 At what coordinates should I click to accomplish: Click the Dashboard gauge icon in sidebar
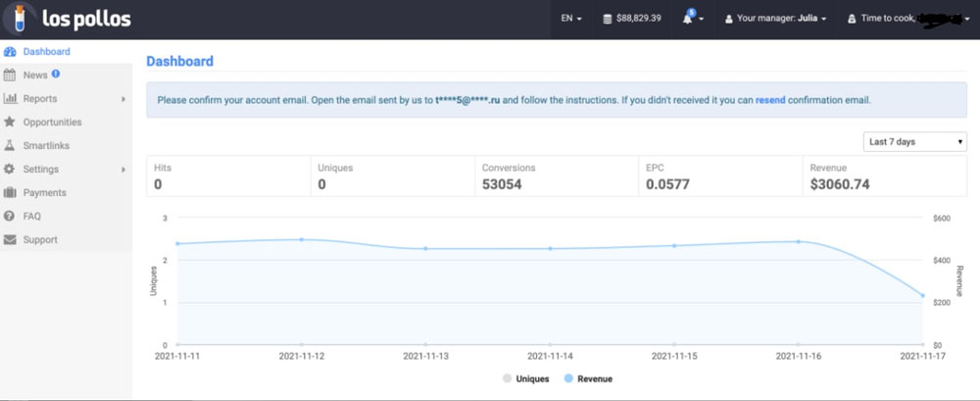[10, 51]
